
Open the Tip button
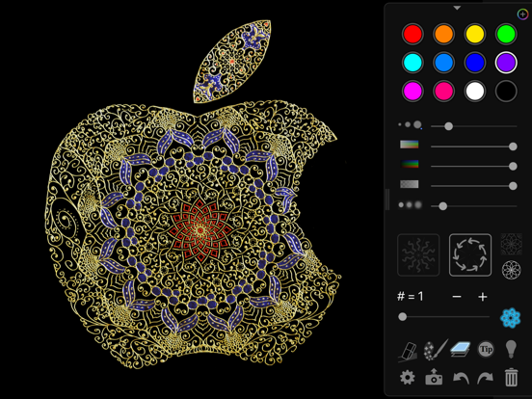pyautogui.click(x=486, y=350)
